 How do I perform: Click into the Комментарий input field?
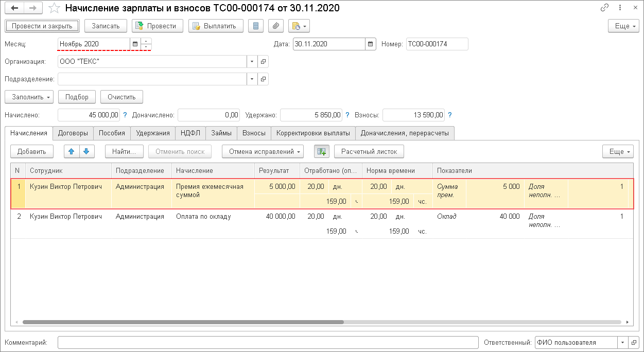click(x=268, y=342)
